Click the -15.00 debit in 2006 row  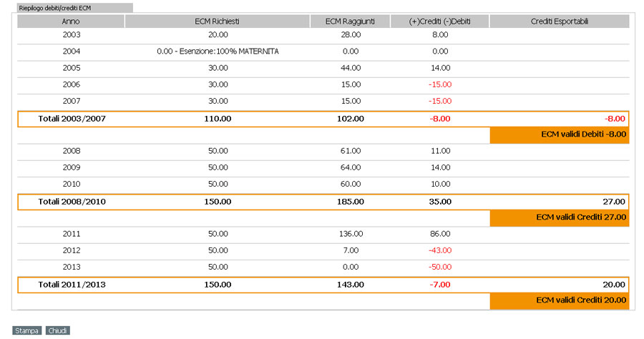(440, 84)
